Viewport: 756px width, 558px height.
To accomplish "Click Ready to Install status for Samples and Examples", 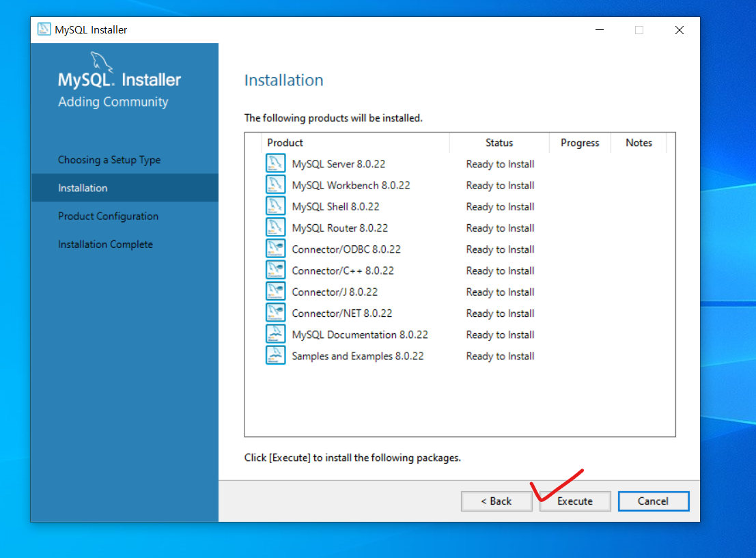I will coord(500,356).
